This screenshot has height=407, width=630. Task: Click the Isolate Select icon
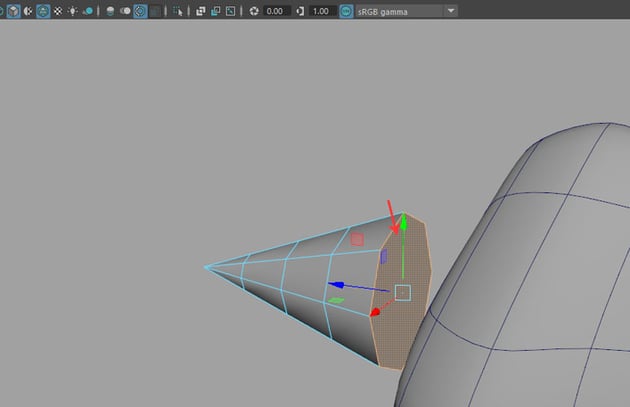[178, 11]
